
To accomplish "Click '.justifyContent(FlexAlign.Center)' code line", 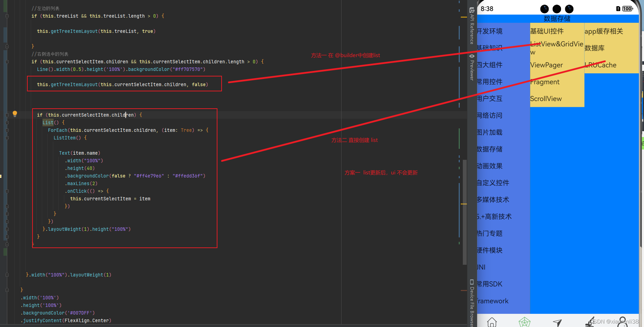I will pos(66,320).
